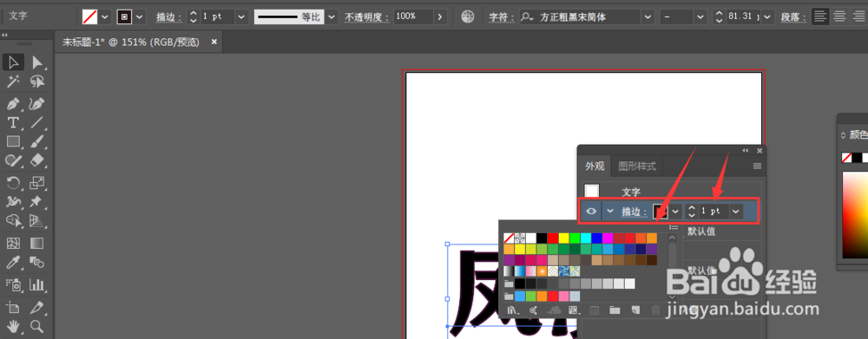
Task: Select the Rectangle tool
Action: click(x=13, y=141)
